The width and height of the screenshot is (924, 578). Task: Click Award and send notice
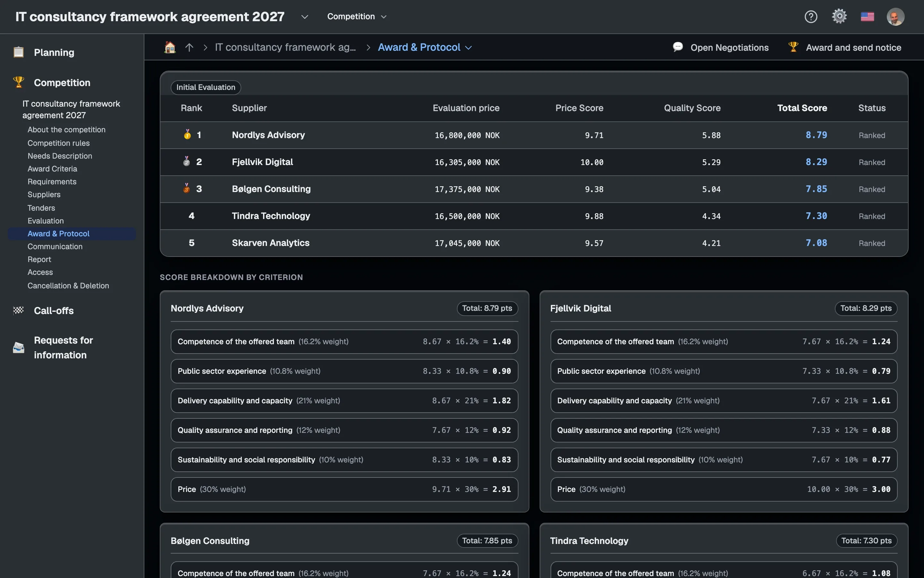844,48
